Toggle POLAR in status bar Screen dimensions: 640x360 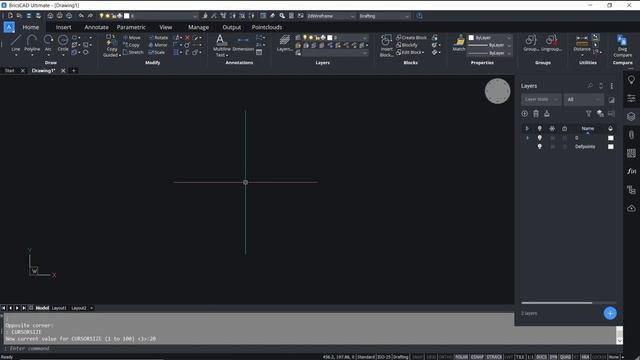[x=461, y=357]
